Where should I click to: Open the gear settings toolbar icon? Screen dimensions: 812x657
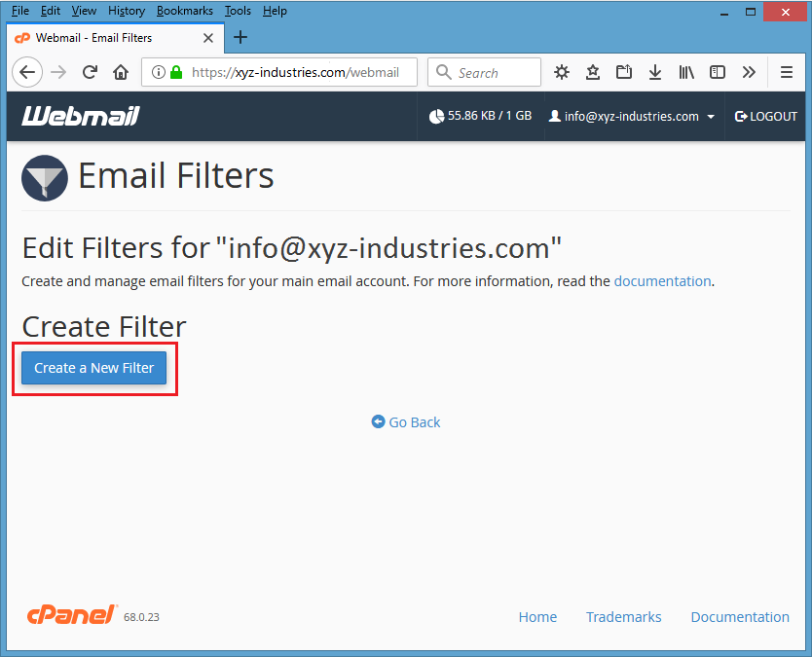[562, 72]
